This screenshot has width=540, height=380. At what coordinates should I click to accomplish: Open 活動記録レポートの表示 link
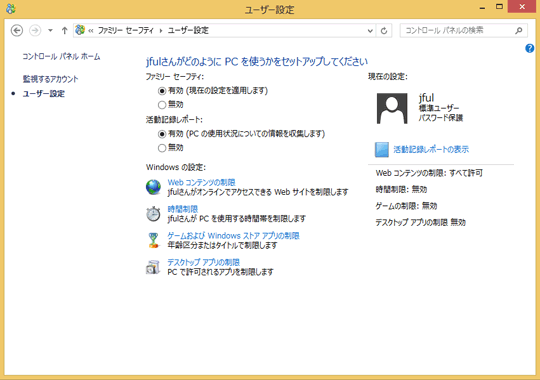[x=431, y=150]
